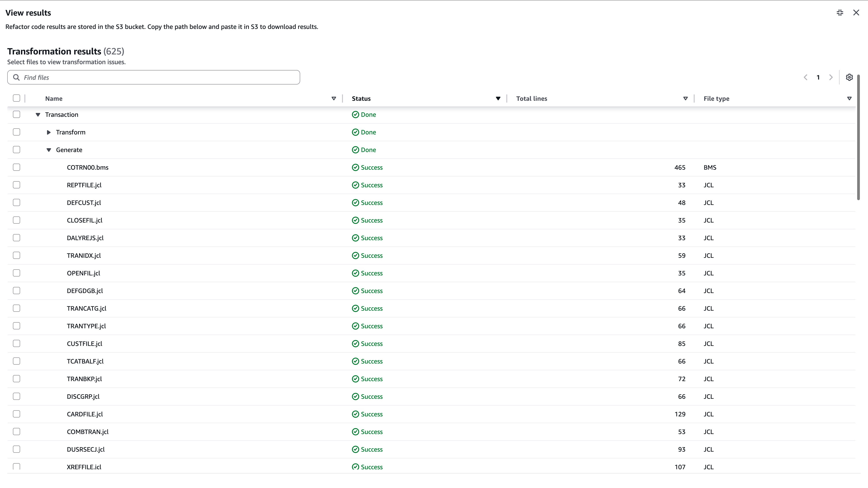Click inside the Find files search field
The image size is (868, 488).
coord(135,77)
